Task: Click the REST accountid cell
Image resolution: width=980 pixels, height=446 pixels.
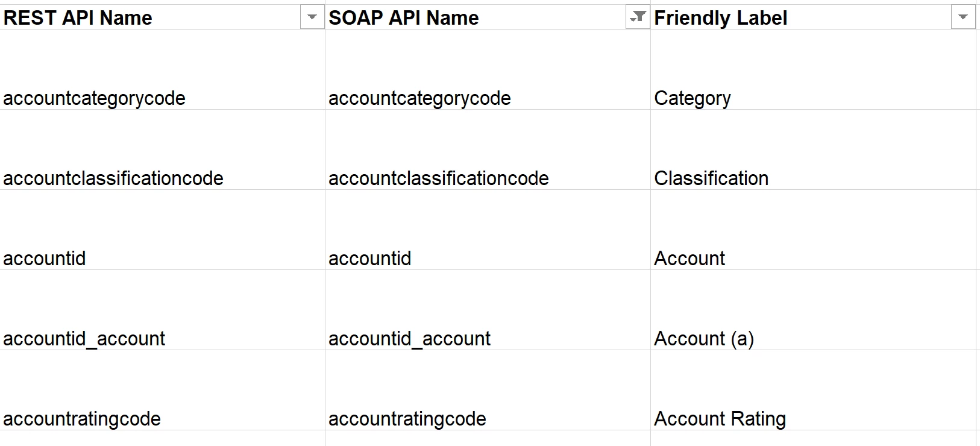Action: pos(162,230)
